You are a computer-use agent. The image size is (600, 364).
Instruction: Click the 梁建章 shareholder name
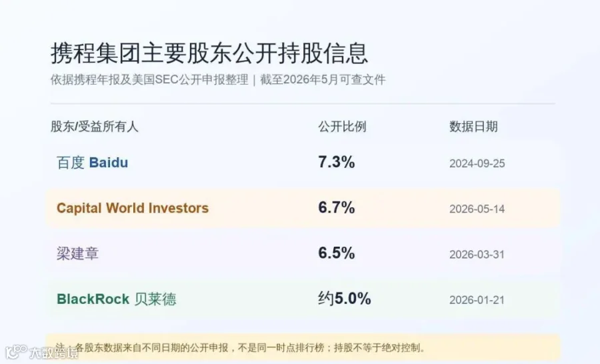click(78, 253)
